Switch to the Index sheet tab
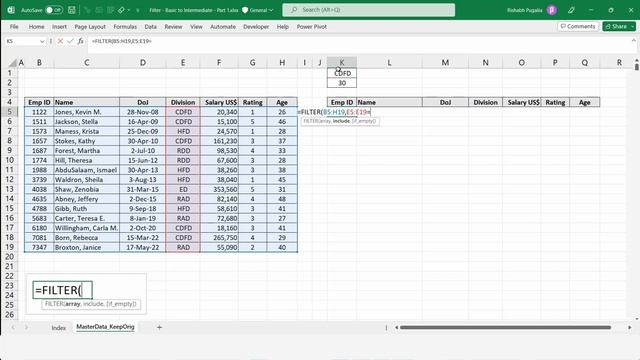640x360 pixels. (x=58, y=328)
